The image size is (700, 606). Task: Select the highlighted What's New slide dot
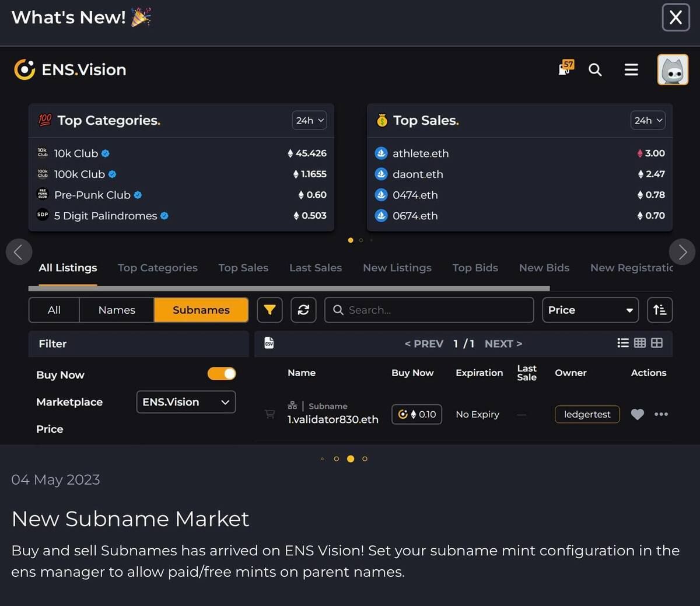(351, 458)
